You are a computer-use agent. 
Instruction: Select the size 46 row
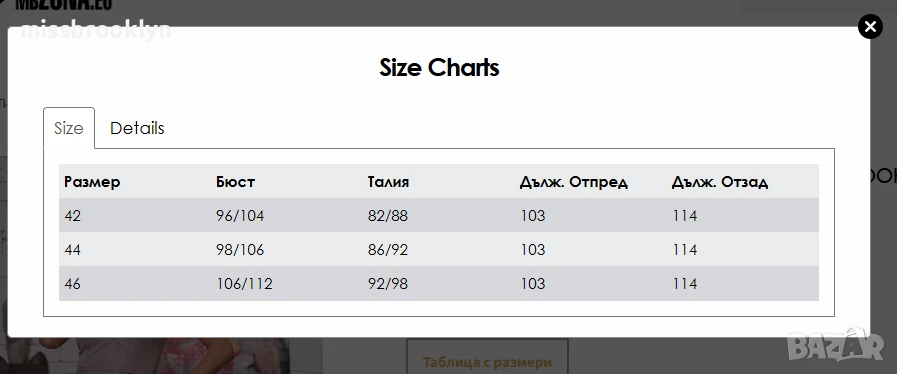439,284
